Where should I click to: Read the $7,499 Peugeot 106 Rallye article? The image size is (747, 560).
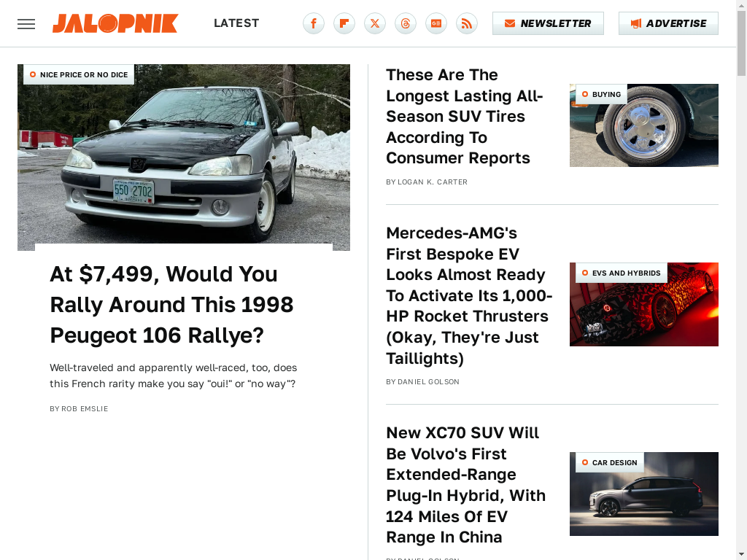pos(171,305)
